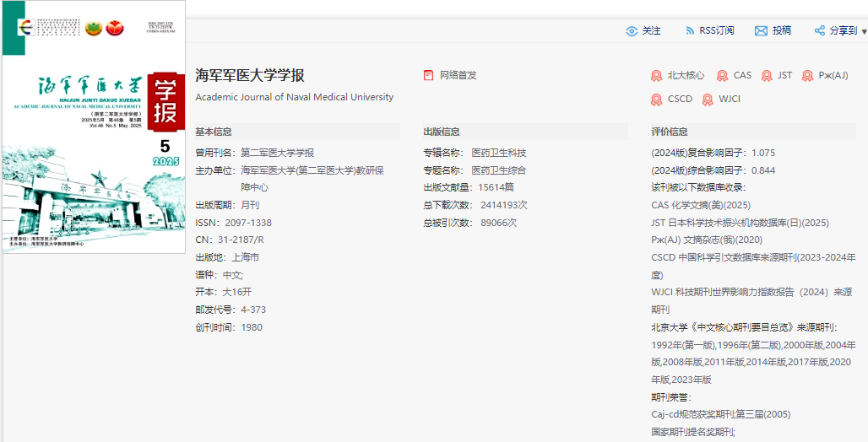Click the CAS badge label

click(742, 75)
